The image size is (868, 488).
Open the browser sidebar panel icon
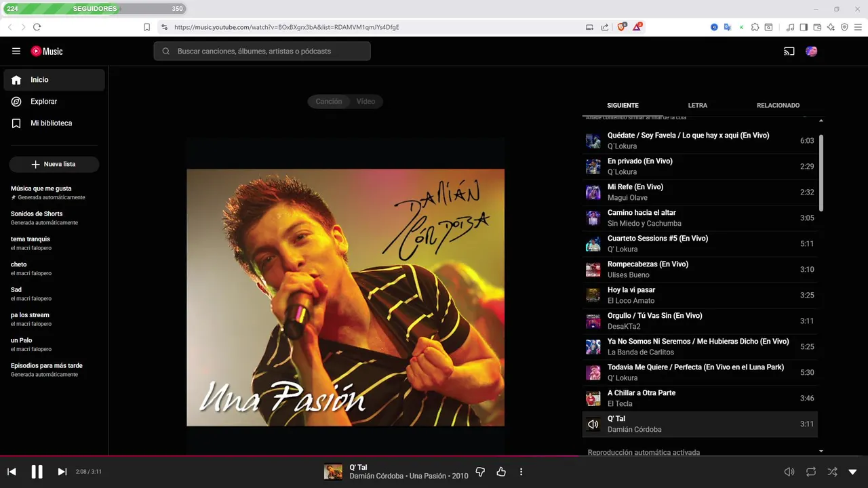pos(804,27)
